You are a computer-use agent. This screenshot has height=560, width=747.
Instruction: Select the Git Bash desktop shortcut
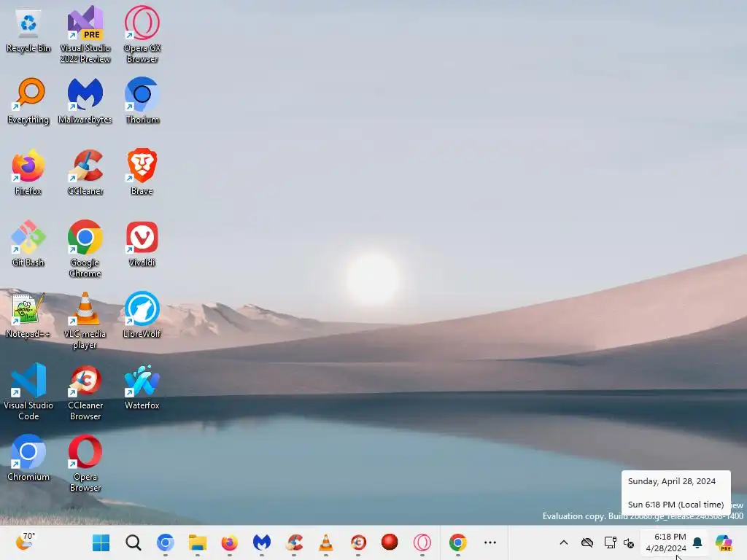(x=28, y=244)
